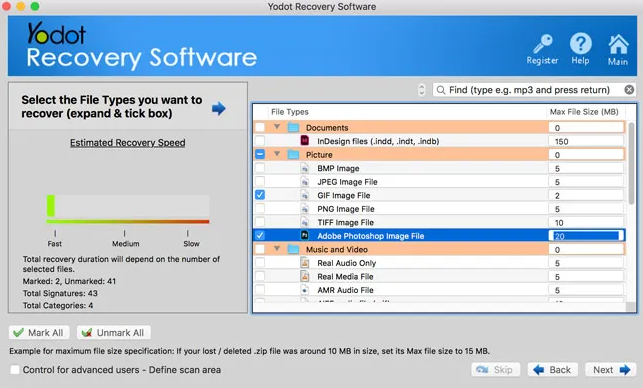
Task: Tick the InDesign files checkbox
Action: (260, 141)
